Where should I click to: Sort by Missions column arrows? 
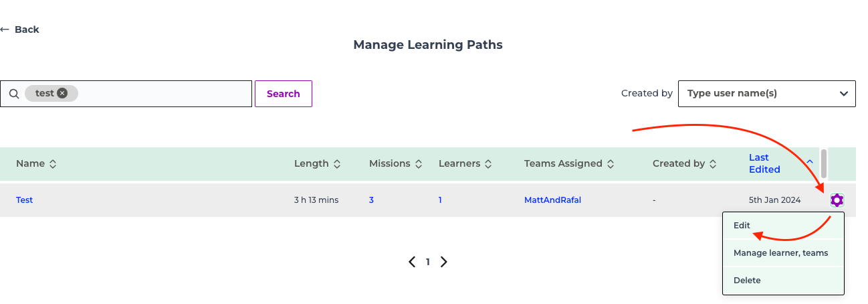[x=419, y=163]
